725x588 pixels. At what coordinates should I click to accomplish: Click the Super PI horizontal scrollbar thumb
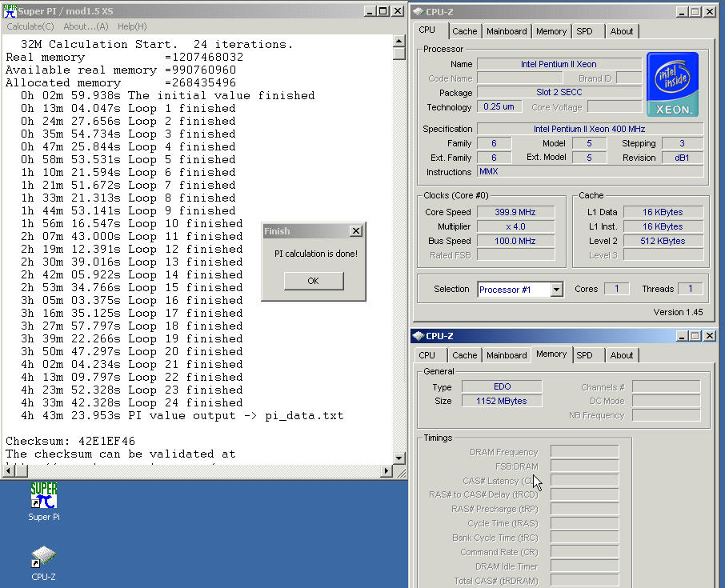[x=22, y=471]
